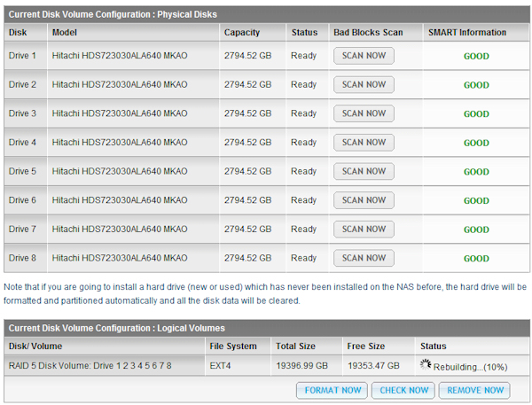The height and width of the screenshot is (405, 532).
Task: Click the Capacity column header
Action: [x=241, y=33]
